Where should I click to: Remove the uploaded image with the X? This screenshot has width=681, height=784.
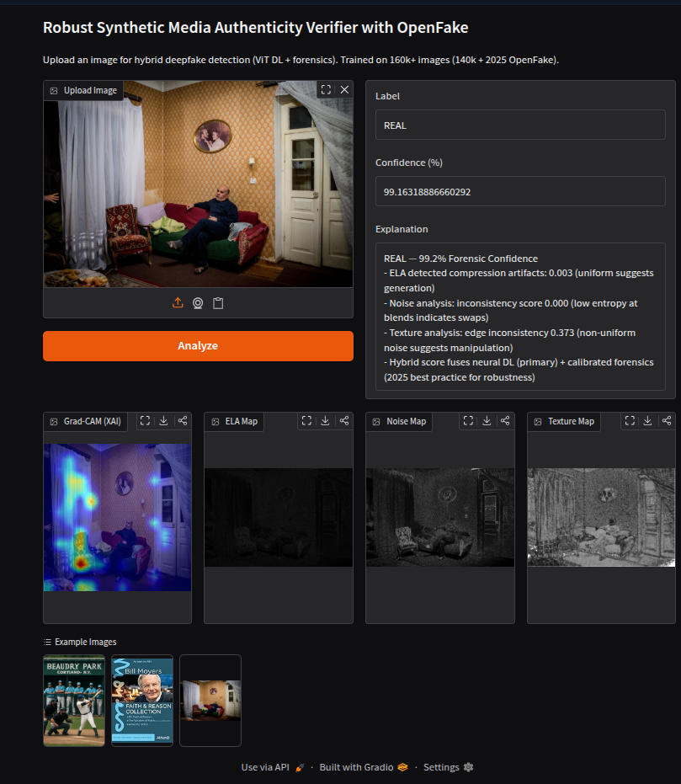pyautogui.click(x=344, y=89)
